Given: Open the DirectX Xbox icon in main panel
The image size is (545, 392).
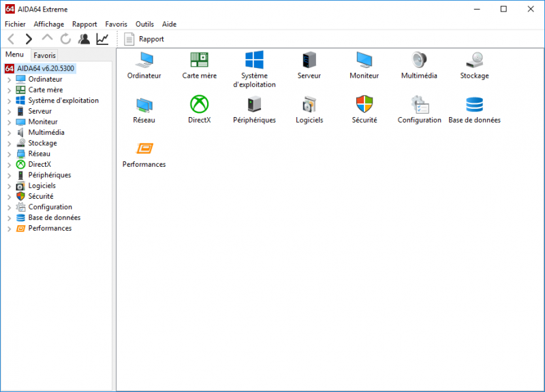Looking at the screenshot, I should click(x=199, y=104).
